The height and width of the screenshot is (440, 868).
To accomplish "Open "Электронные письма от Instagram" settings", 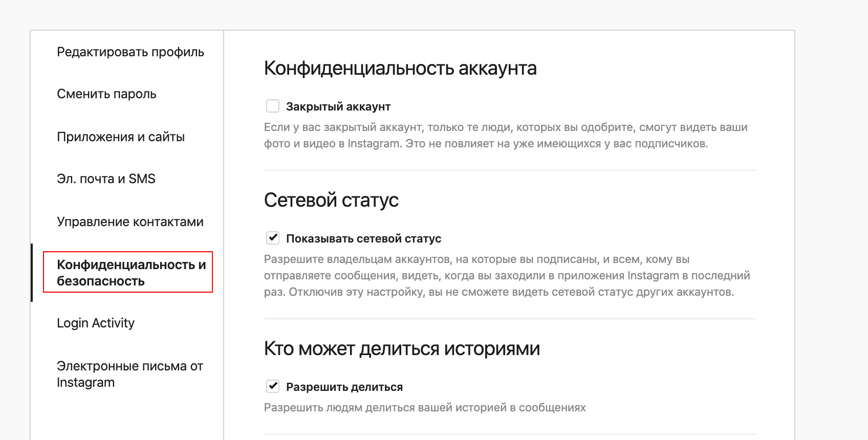I will (129, 374).
